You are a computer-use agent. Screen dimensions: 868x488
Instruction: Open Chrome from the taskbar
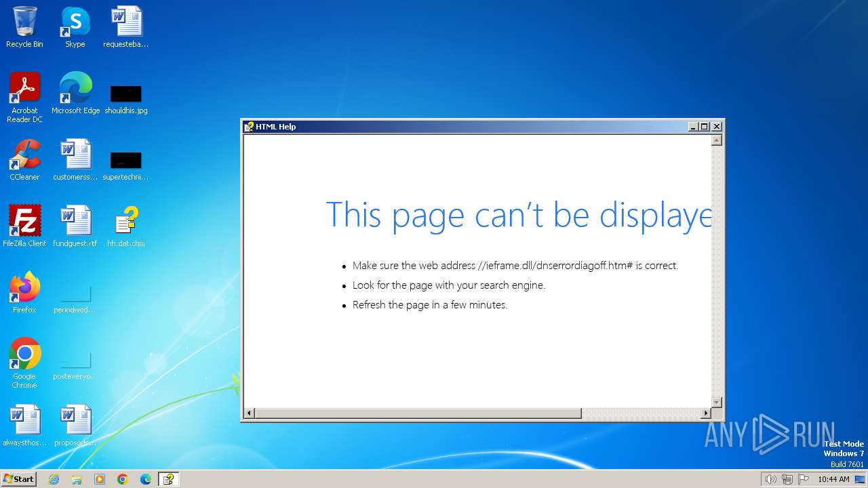123,479
